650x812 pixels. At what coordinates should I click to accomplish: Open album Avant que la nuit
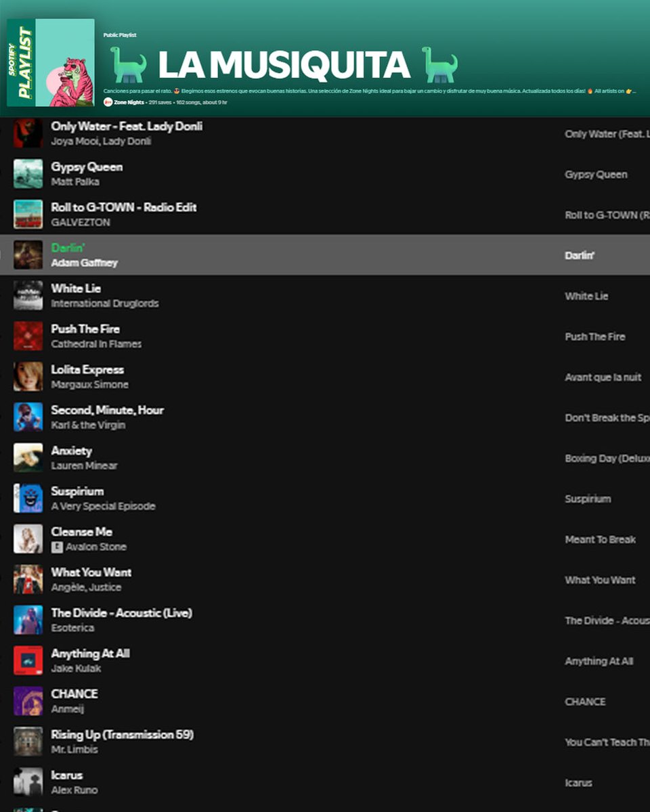click(x=603, y=378)
